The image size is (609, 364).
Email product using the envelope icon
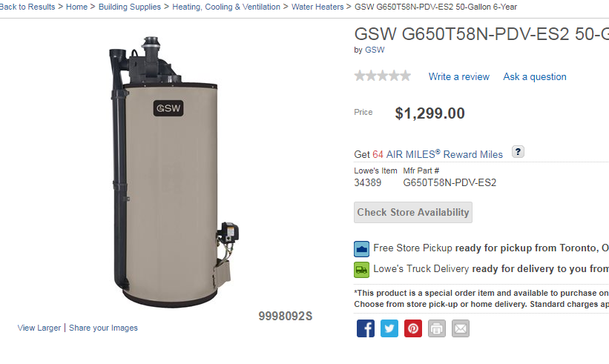coord(460,328)
